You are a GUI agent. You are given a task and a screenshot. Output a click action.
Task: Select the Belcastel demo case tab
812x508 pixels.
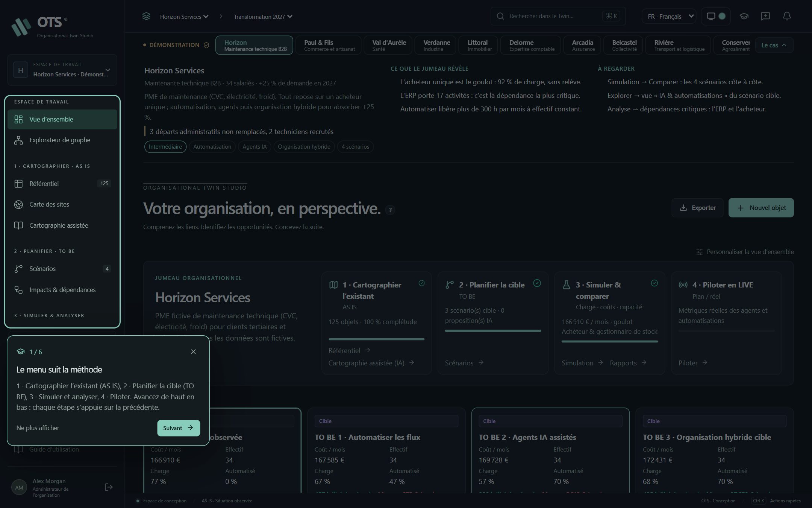623,45
